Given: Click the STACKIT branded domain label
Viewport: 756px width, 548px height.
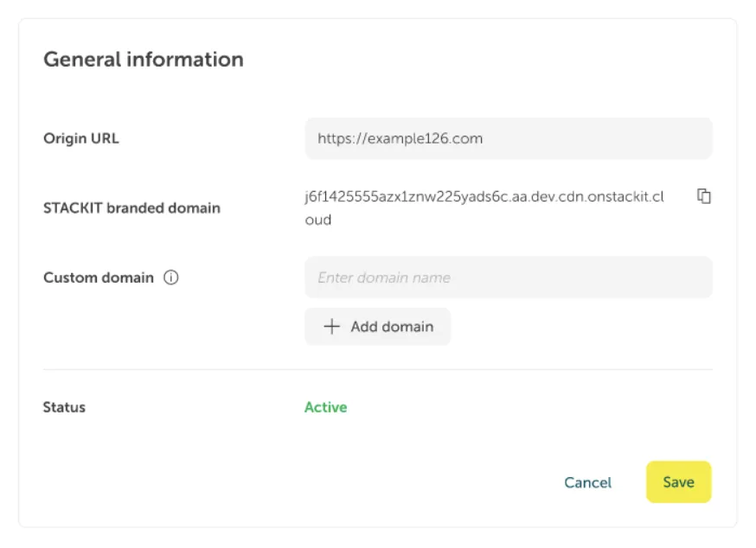Looking at the screenshot, I should coord(131,207).
